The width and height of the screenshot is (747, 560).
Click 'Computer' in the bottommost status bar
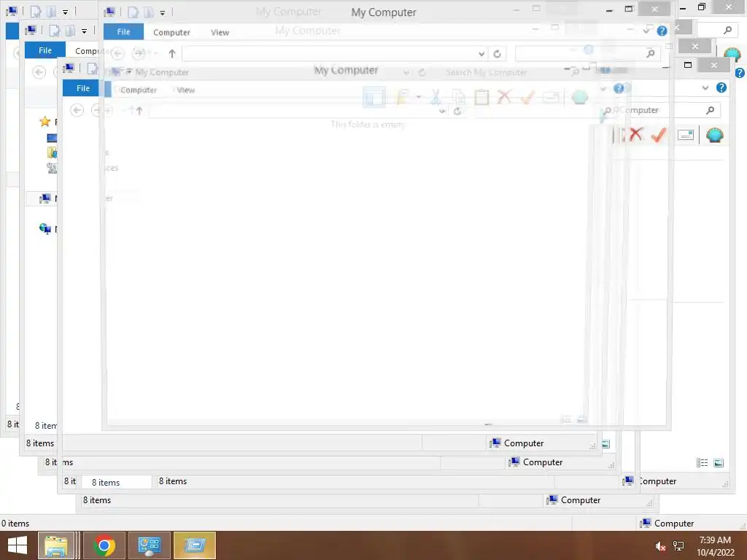coord(673,524)
